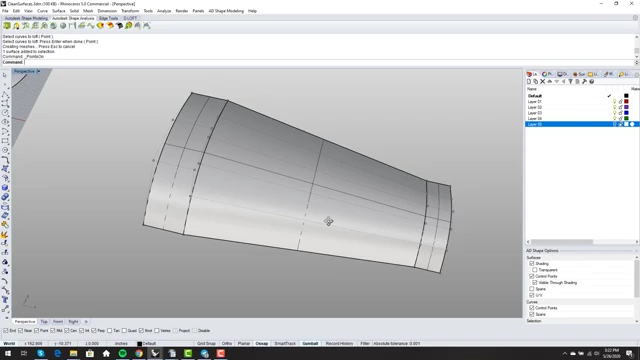The height and width of the screenshot is (360, 640).
Task: Select the pointer tool in left sidebar
Action: (5, 75)
